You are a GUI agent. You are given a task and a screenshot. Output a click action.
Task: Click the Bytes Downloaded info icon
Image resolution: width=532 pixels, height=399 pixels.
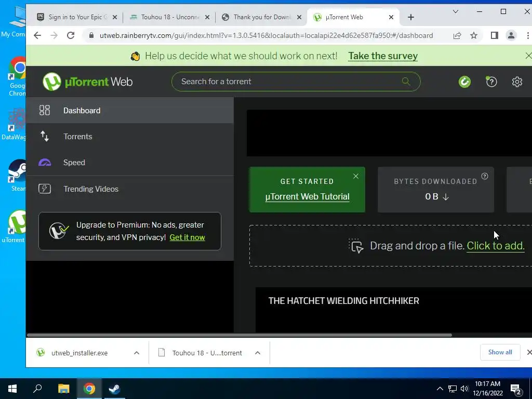click(485, 176)
